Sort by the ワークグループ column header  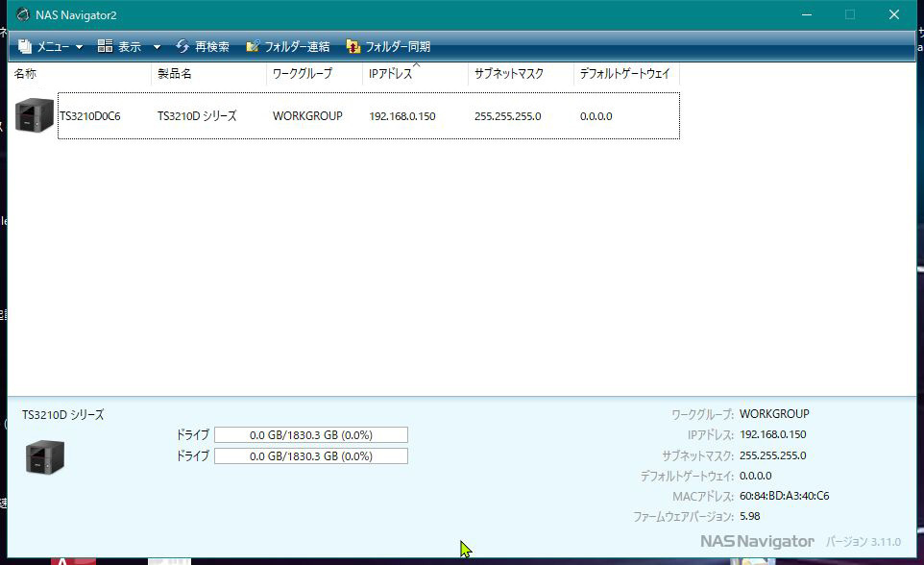pyautogui.click(x=314, y=74)
